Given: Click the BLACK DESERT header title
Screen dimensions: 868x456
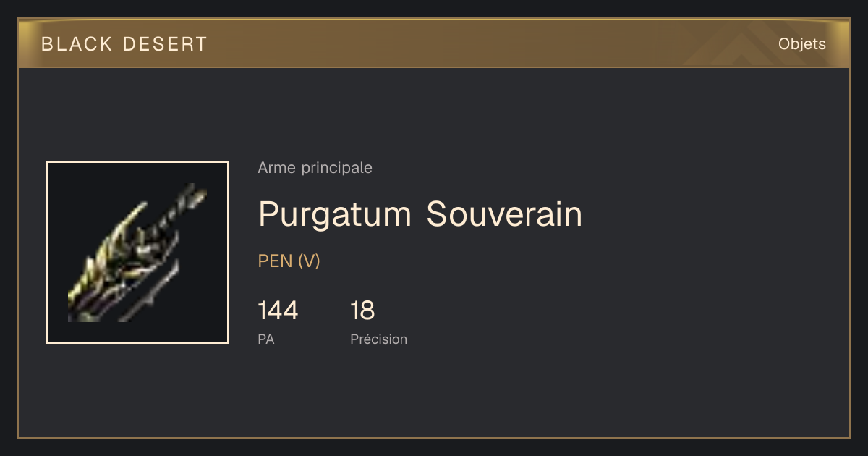Looking at the screenshot, I should tap(124, 44).
